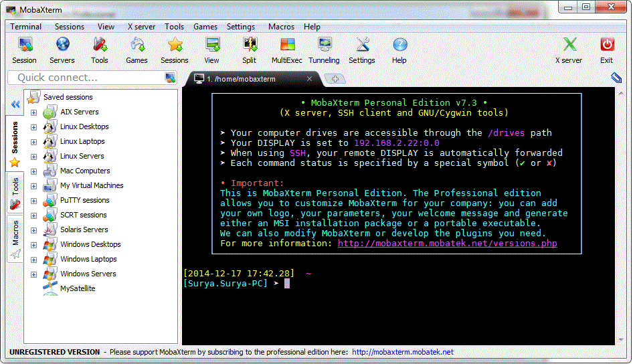Click the paperclip icon above the terminal
This screenshot has width=633, height=364.
click(616, 78)
